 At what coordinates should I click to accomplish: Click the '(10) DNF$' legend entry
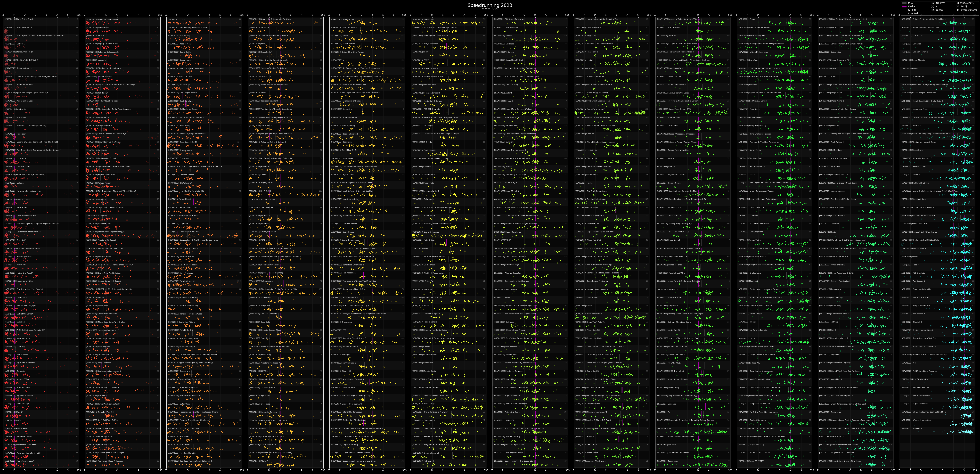pyautogui.click(x=961, y=7)
